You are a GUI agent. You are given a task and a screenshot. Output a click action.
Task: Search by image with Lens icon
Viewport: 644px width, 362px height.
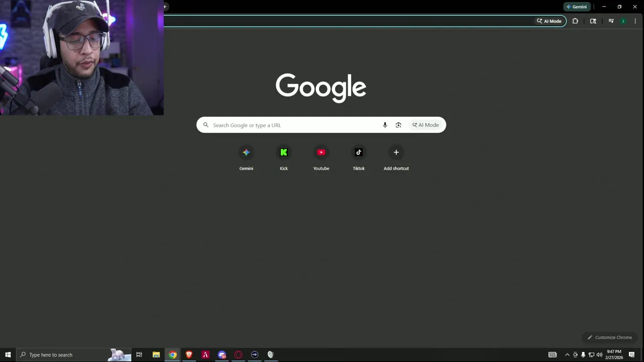pos(398,125)
